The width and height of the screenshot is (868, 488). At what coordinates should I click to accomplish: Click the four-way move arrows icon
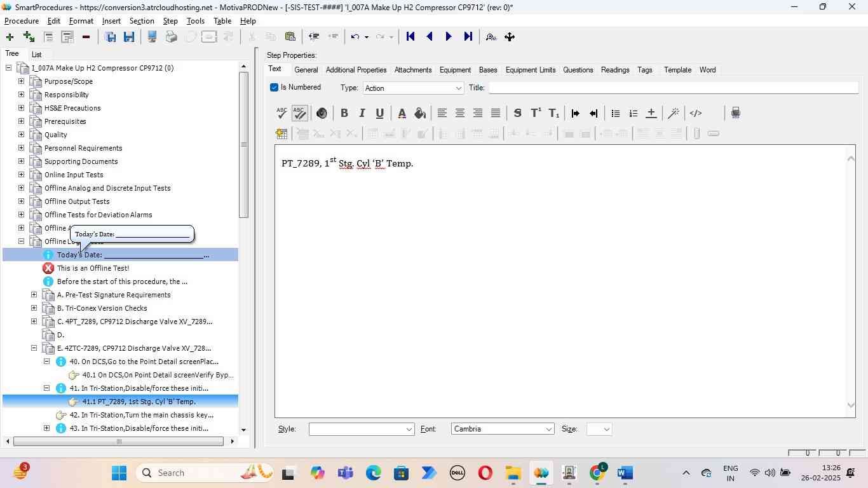click(x=510, y=37)
